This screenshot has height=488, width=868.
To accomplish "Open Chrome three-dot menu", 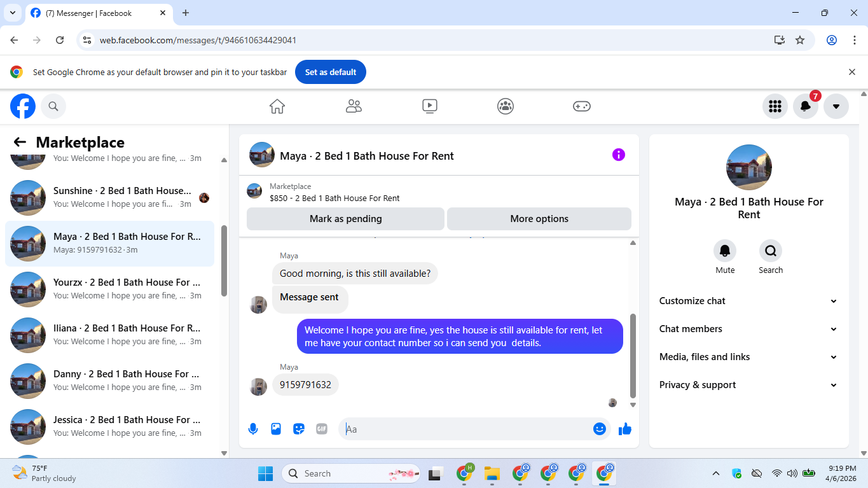I will click(x=855, y=40).
